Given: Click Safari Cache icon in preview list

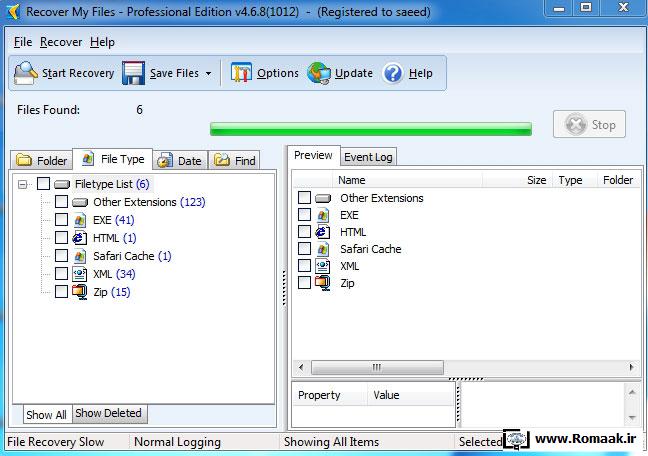Looking at the screenshot, I should click(x=323, y=249).
